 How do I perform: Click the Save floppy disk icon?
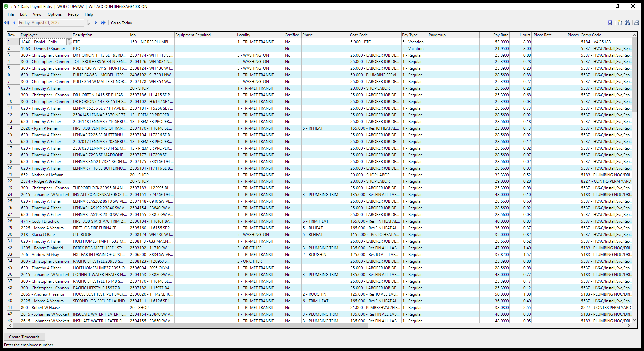(x=610, y=23)
